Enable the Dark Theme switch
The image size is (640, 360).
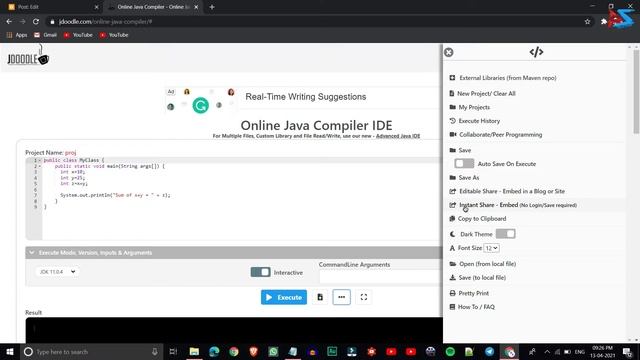[x=506, y=234]
